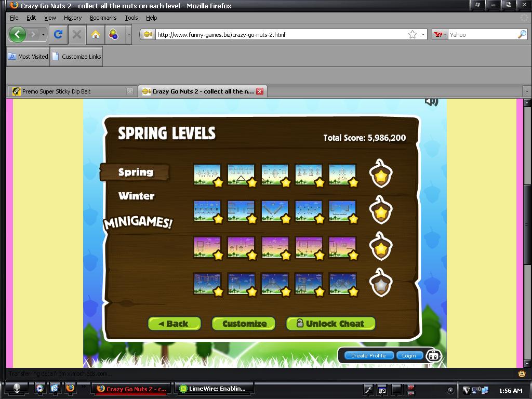Click the status bar icon at bottom right

click(522, 374)
